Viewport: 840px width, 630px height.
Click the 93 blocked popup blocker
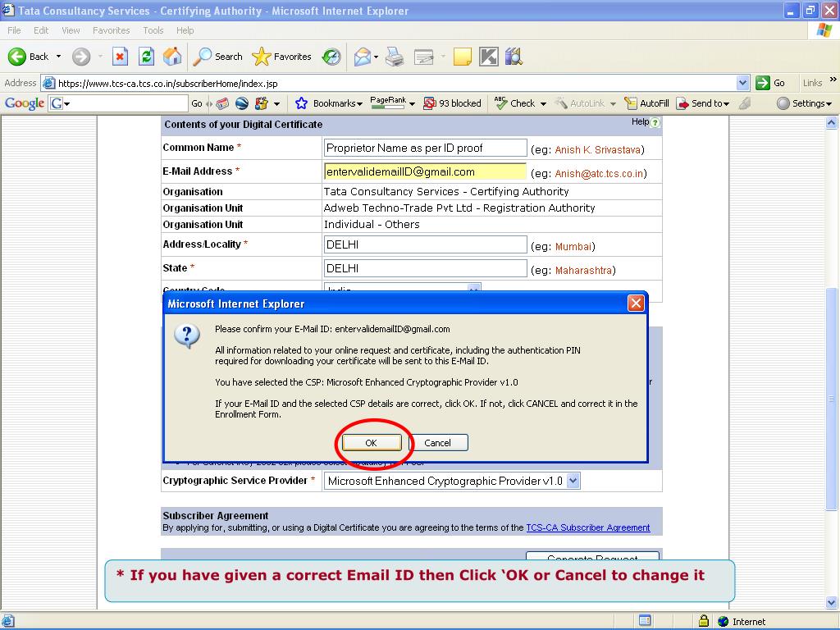(x=452, y=103)
